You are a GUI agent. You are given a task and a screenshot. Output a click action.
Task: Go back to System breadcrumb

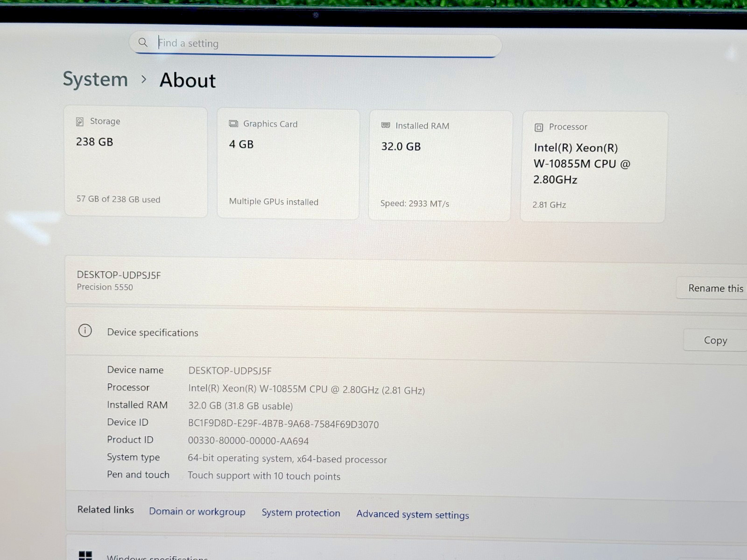95,79
